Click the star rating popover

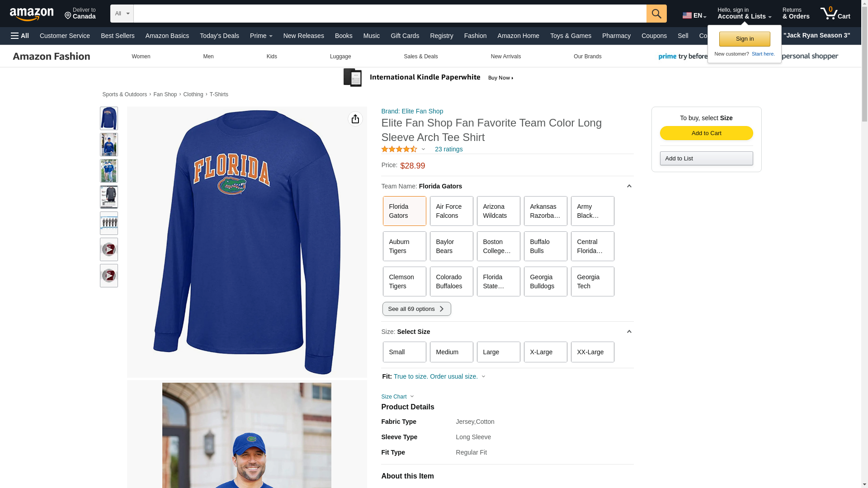pyautogui.click(x=403, y=149)
